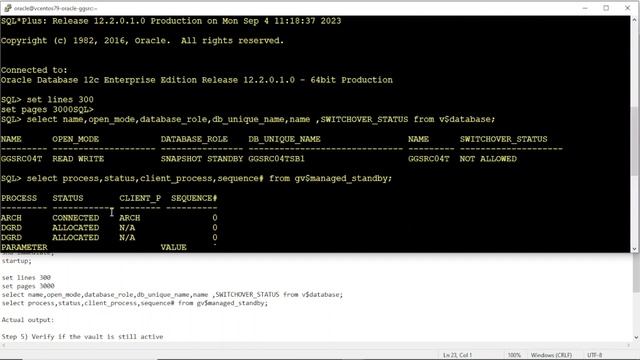Click the 'SNAPSHOT STANDBY' value
The image size is (640, 360).
coord(202,159)
